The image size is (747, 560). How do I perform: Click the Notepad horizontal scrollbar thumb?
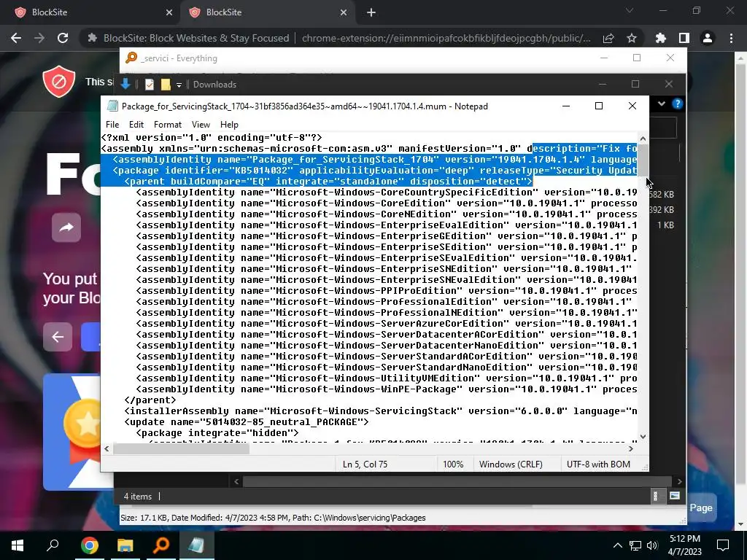pyautogui.click(x=181, y=448)
